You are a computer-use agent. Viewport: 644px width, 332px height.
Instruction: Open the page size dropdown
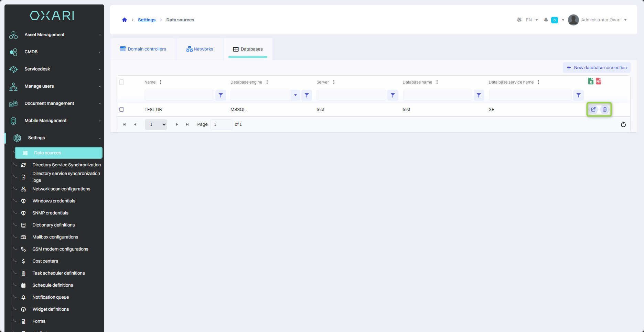click(156, 124)
